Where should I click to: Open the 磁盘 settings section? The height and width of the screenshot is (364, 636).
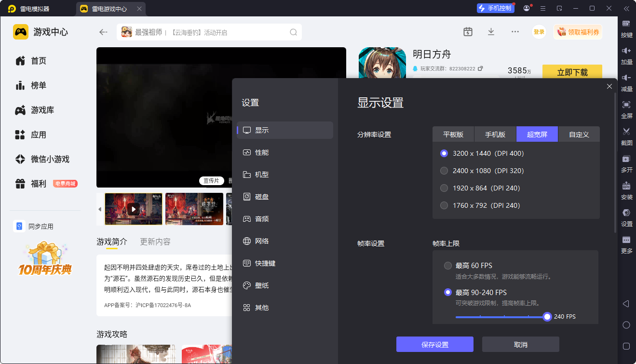[285, 197]
